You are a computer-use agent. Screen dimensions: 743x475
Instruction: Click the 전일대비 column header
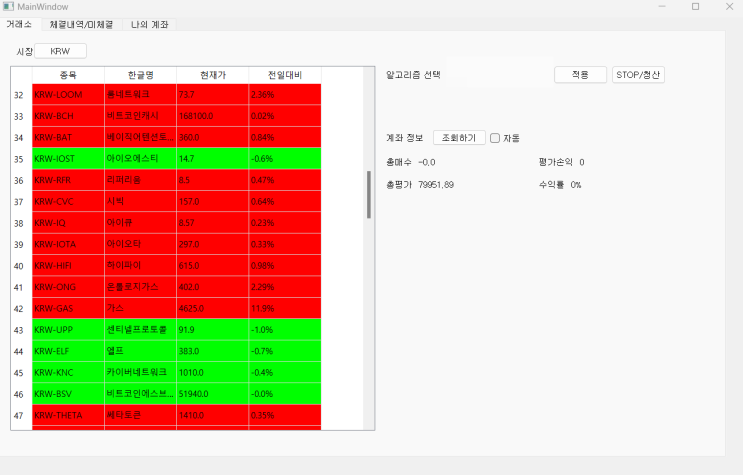tap(285, 75)
